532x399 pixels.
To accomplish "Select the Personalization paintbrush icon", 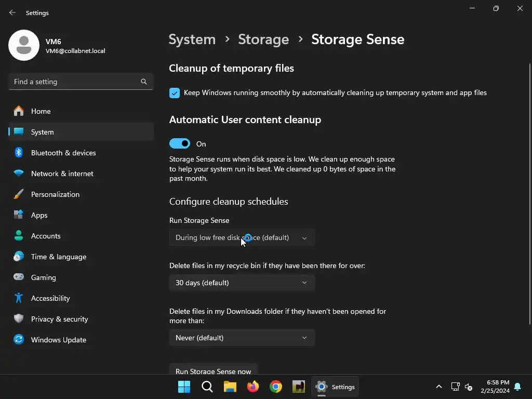I will 19,194.
